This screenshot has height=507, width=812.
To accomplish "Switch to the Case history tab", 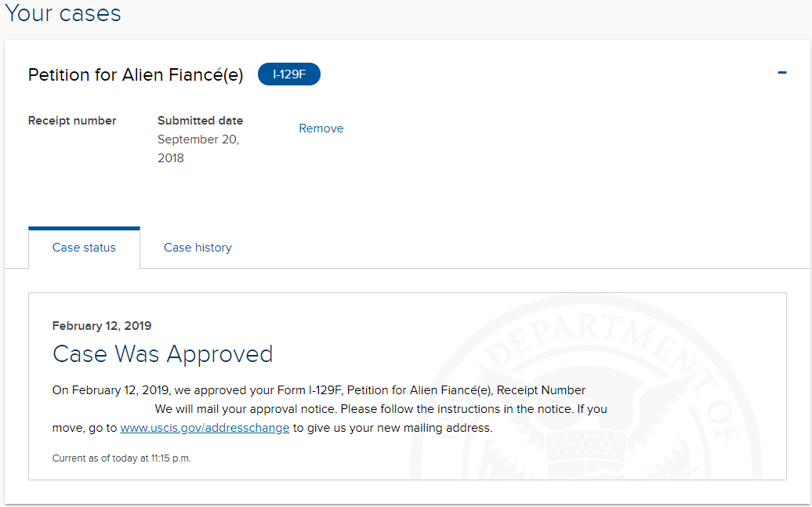I will [198, 248].
